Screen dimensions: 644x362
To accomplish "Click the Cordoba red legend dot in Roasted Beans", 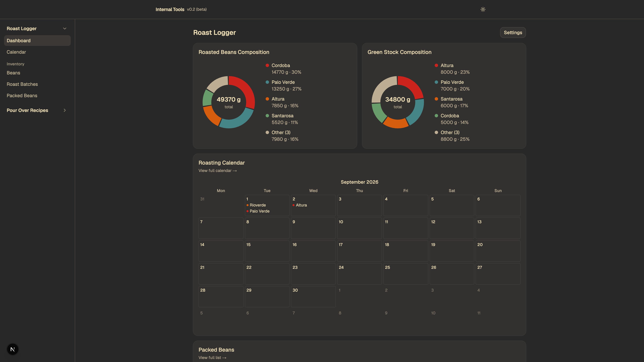I will 267,65.
